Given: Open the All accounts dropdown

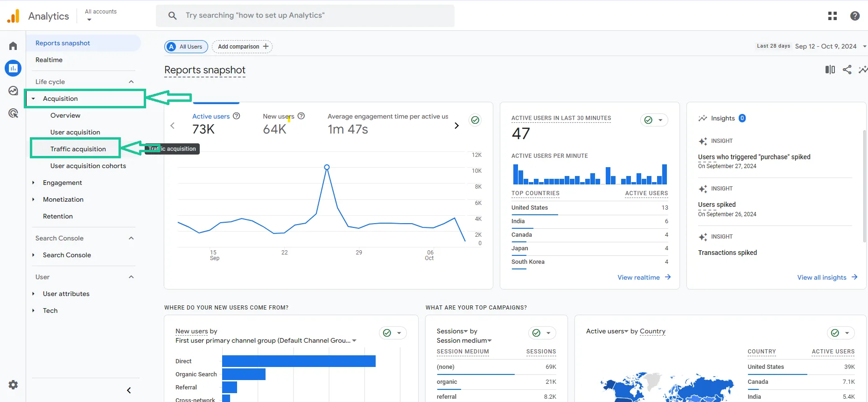Looking at the screenshot, I should coord(101,15).
